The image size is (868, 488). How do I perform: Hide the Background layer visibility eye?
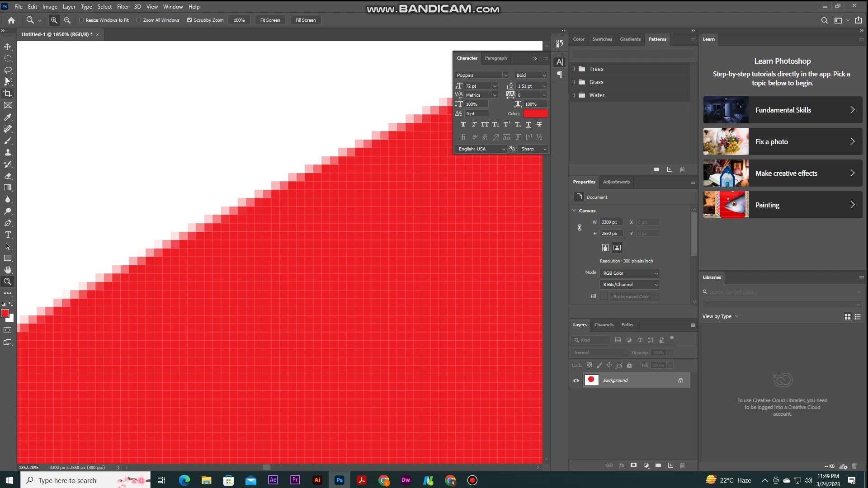576,380
